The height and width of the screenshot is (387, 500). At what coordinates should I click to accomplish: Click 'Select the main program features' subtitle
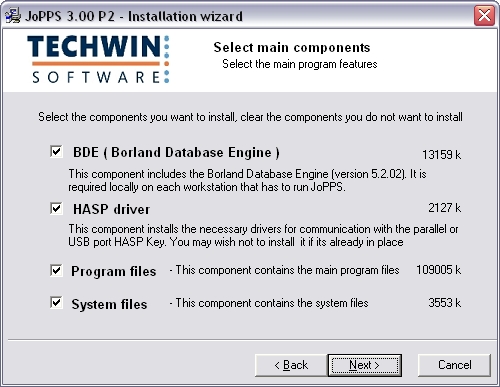tap(300, 64)
